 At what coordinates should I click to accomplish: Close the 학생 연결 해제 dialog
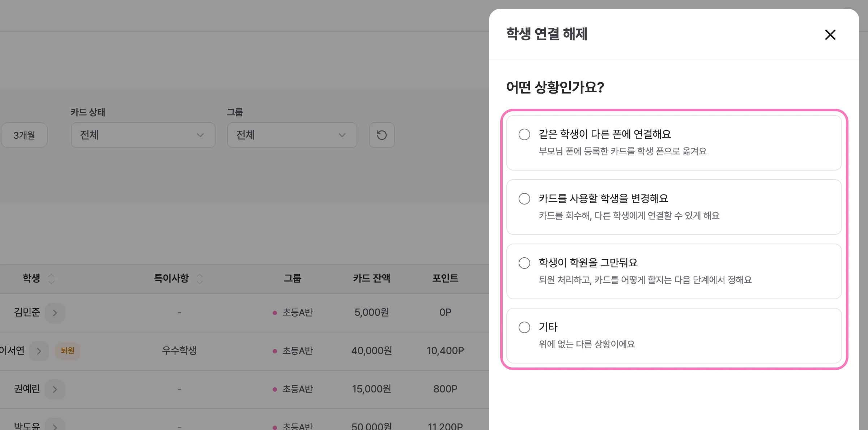point(830,35)
